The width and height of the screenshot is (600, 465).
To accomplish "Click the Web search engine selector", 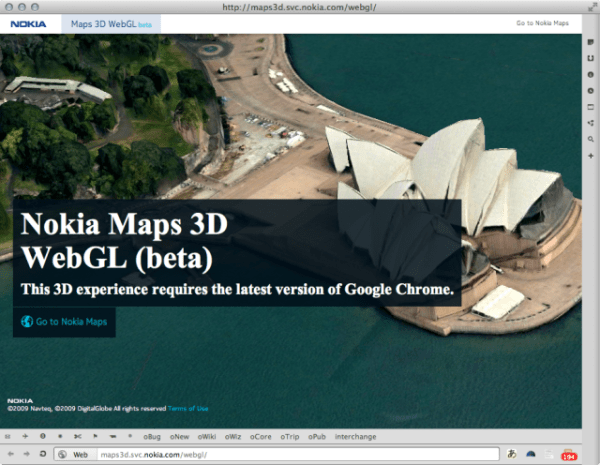I will pos(75,455).
